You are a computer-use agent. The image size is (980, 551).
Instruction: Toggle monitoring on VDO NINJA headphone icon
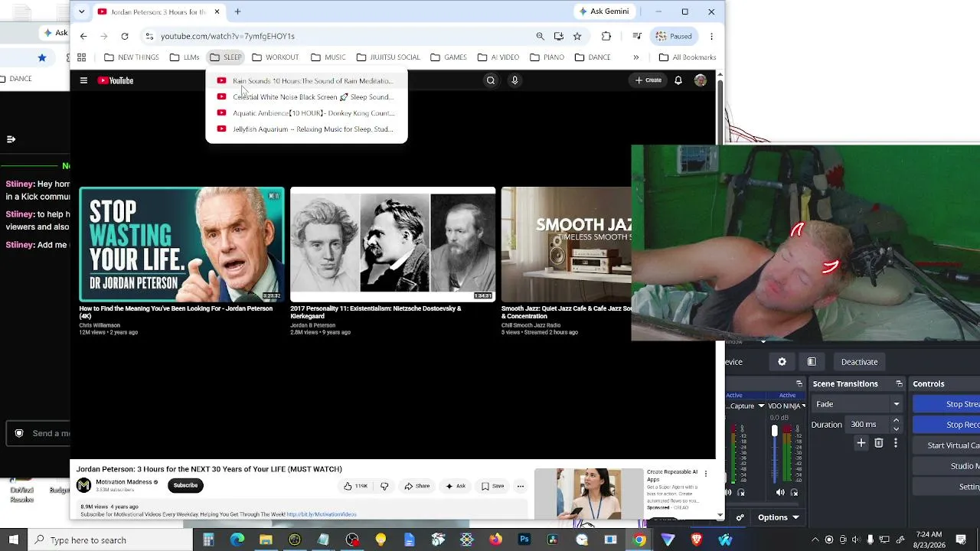point(794,493)
